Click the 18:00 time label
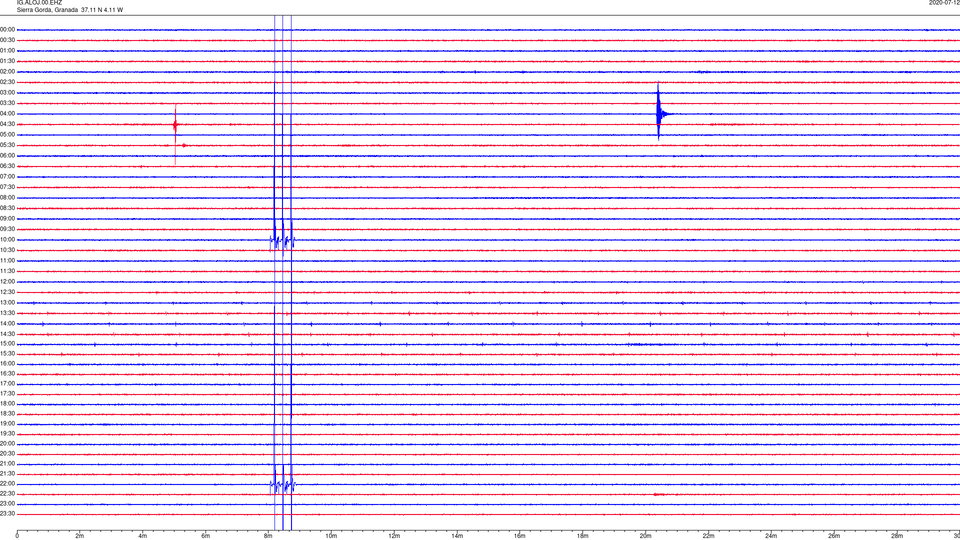 pos(7,403)
